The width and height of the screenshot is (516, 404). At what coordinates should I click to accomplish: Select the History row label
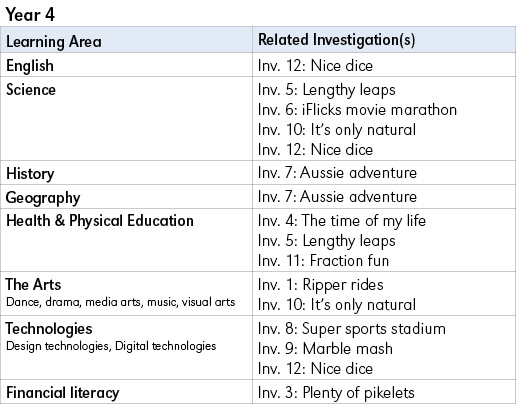(x=30, y=174)
